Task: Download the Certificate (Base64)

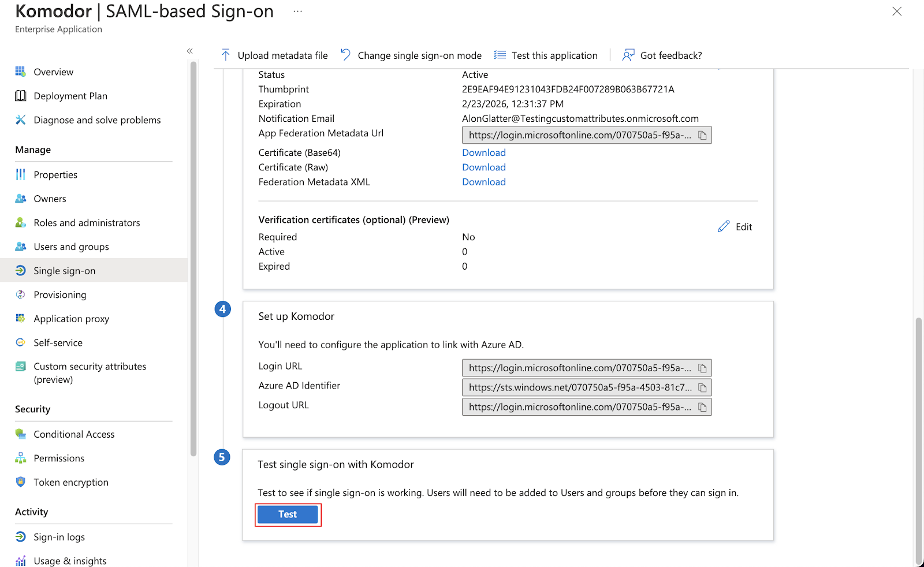Action: point(484,152)
